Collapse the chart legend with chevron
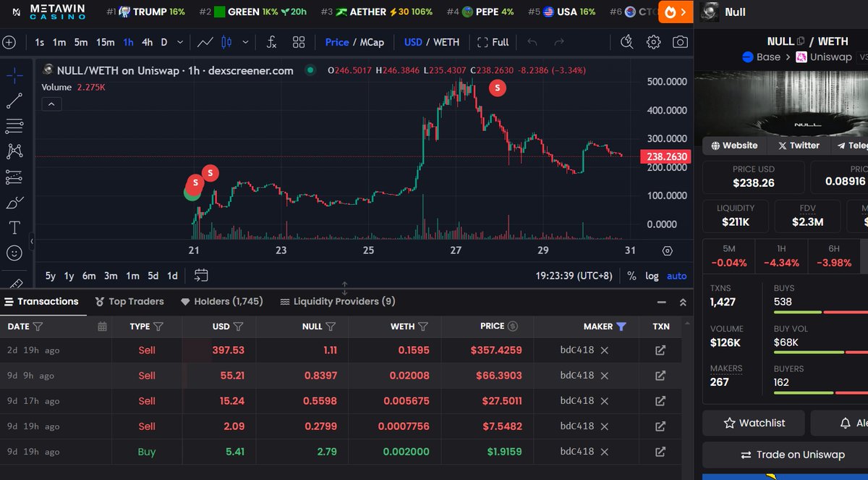This screenshot has height=480, width=868. point(51,104)
